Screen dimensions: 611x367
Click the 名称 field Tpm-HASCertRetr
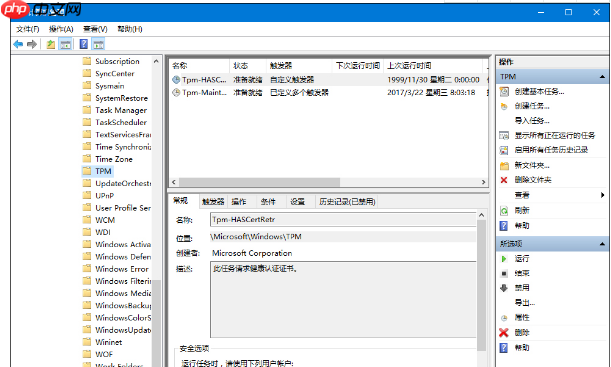point(343,220)
